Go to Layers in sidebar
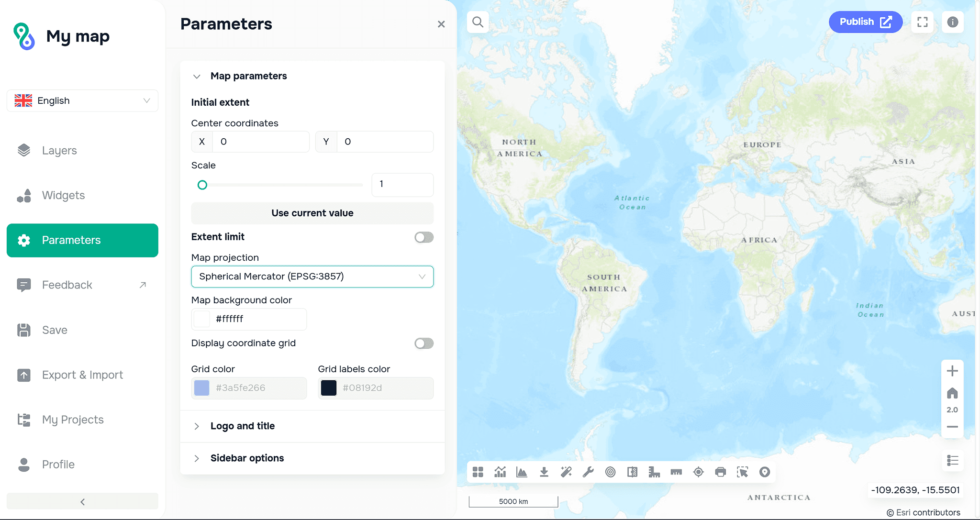The image size is (980, 520). [x=59, y=151]
